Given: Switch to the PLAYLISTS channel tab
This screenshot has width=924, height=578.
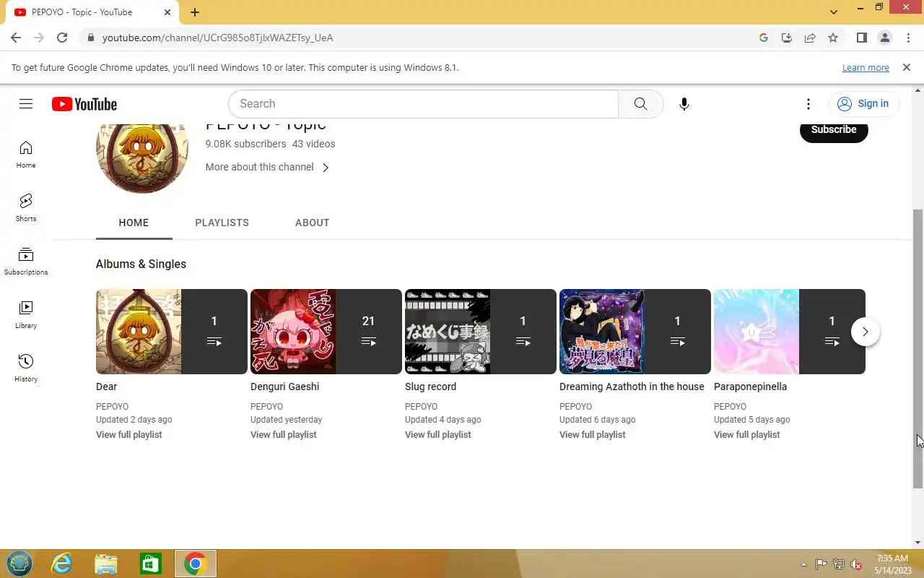Looking at the screenshot, I should (x=222, y=223).
